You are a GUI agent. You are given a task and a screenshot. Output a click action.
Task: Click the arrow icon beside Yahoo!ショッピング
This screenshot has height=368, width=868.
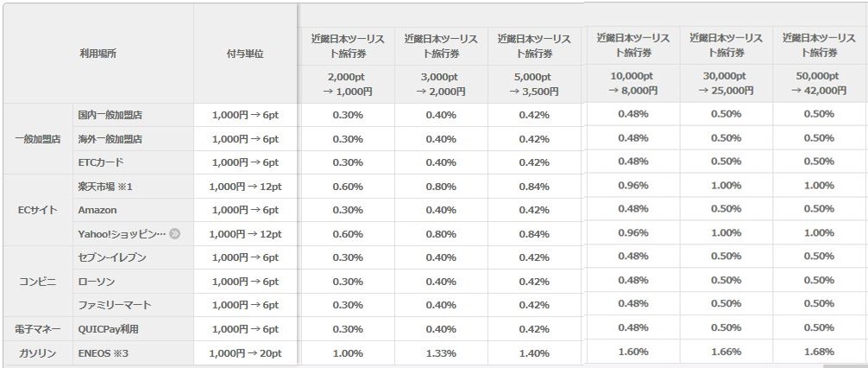click(x=175, y=234)
